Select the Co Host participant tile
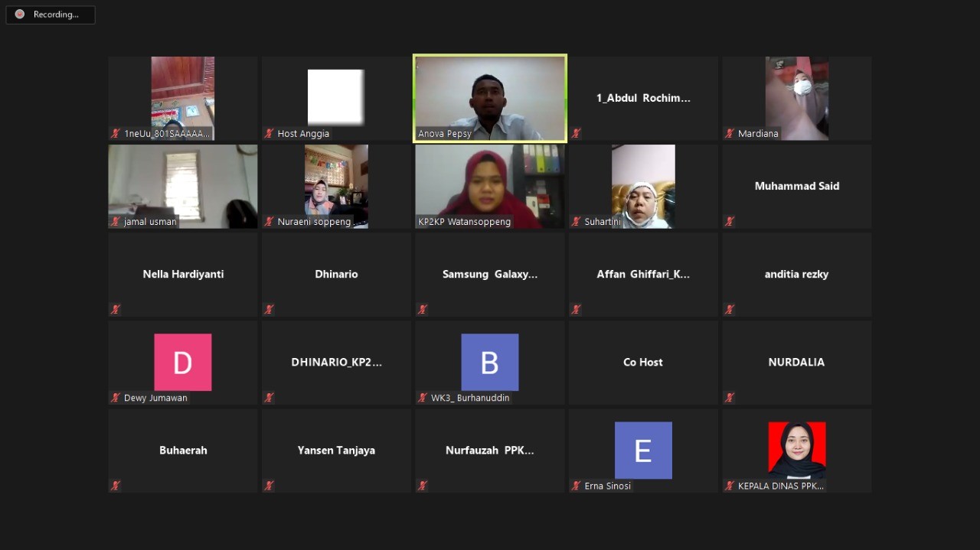Image resolution: width=980 pixels, height=550 pixels. tap(643, 362)
